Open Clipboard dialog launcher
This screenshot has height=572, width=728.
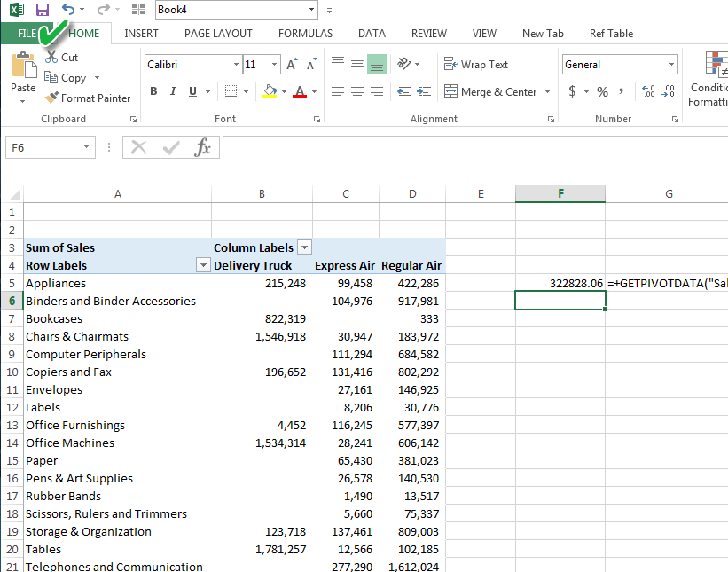133,120
